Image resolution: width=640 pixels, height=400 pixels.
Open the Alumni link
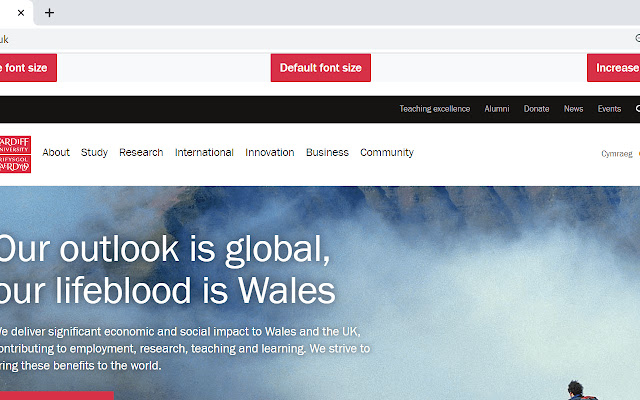click(x=497, y=109)
